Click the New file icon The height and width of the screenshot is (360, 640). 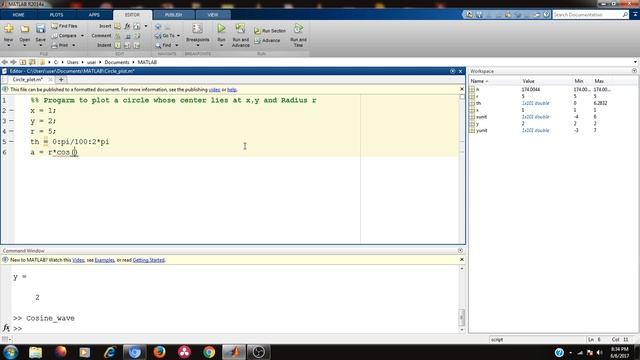pos(9,29)
